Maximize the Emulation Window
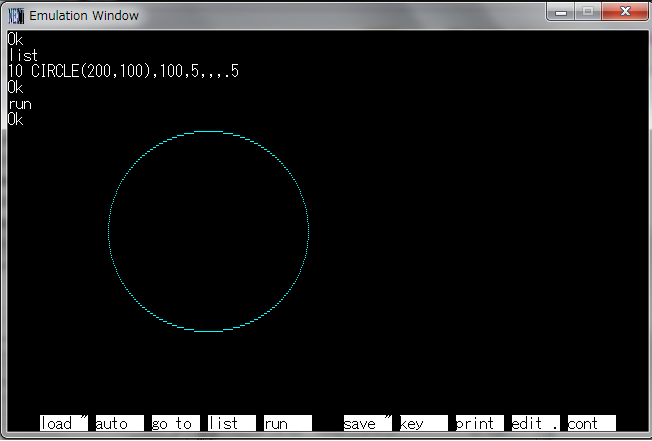Screen dimensions: 652x441 pos(587,12)
